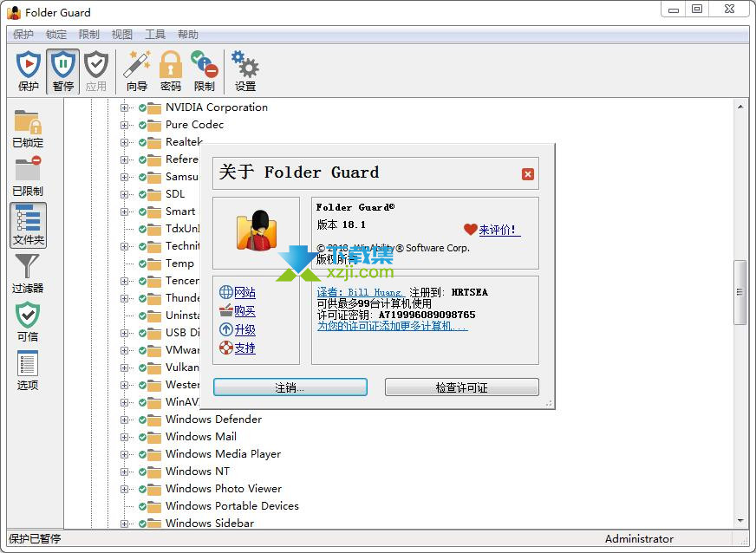
Task: Open the 升级 link
Action: pyautogui.click(x=244, y=329)
